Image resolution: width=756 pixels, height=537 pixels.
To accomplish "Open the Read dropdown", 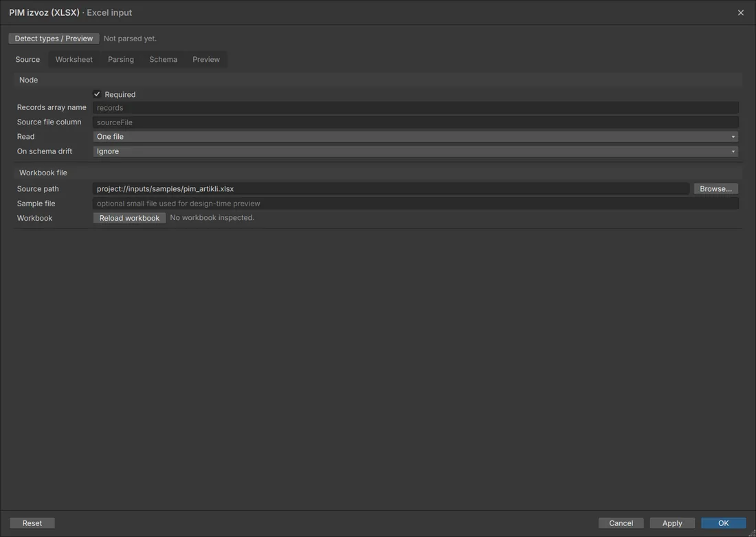I will tap(415, 137).
